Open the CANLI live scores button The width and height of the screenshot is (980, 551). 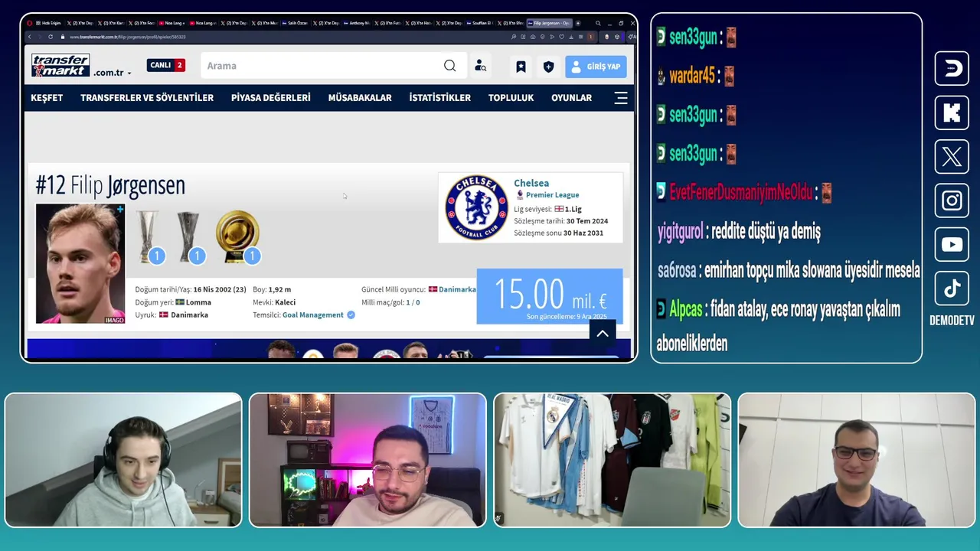[166, 65]
